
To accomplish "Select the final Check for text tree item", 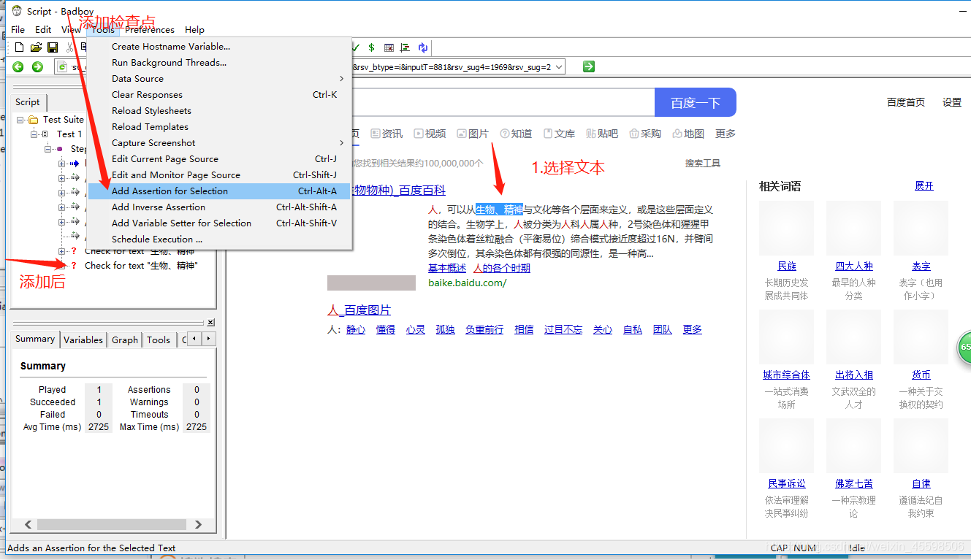I will point(140,266).
